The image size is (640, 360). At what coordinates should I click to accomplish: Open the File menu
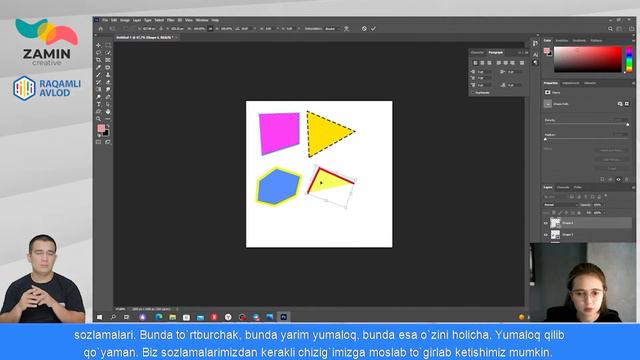[105, 20]
